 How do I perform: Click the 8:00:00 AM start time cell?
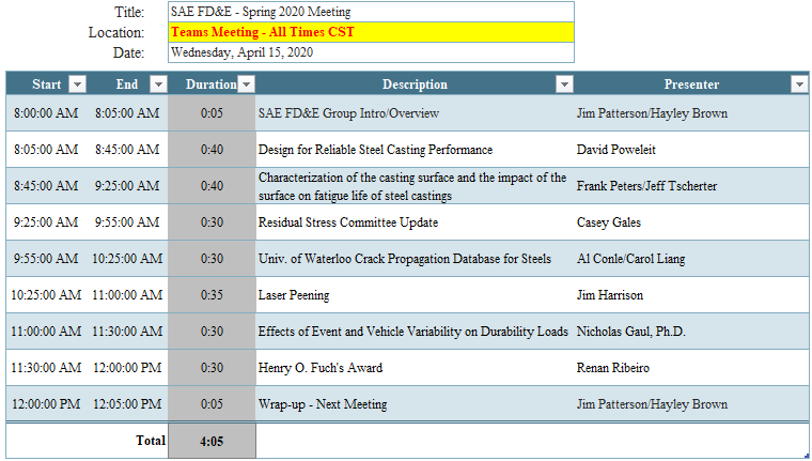46,113
